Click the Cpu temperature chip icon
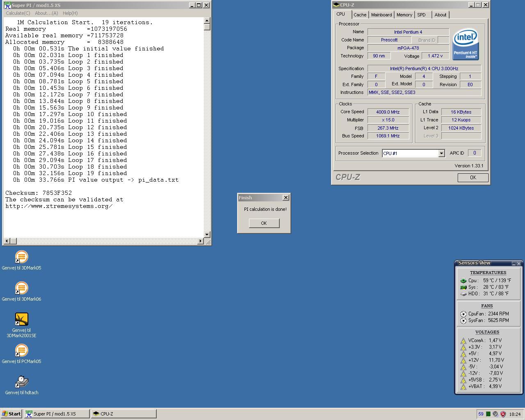The image size is (525, 420). 463,281
